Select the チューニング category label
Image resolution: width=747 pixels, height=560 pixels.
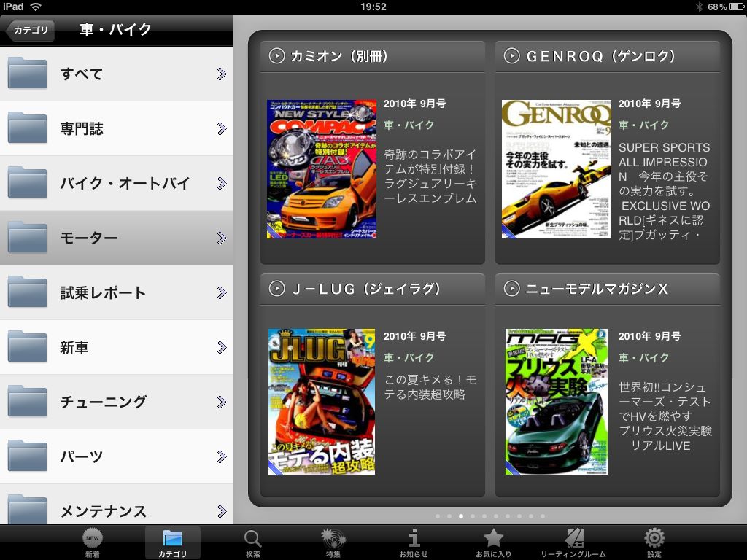(x=103, y=402)
